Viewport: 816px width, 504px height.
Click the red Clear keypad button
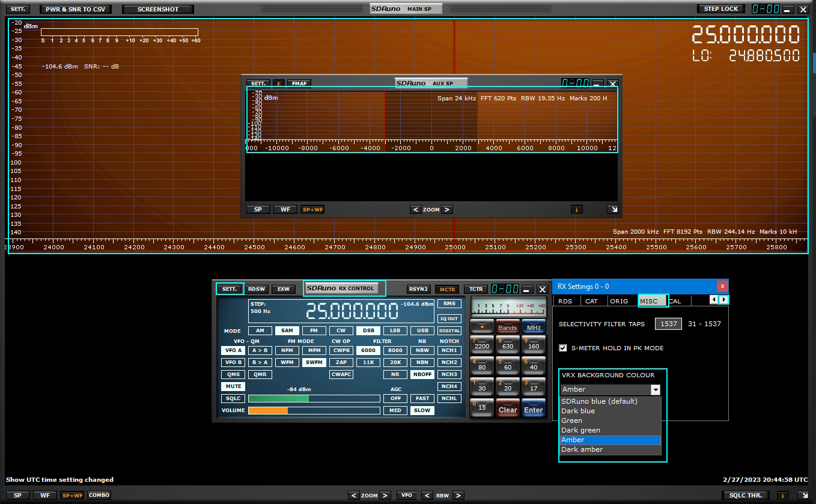(x=508, y=410)
